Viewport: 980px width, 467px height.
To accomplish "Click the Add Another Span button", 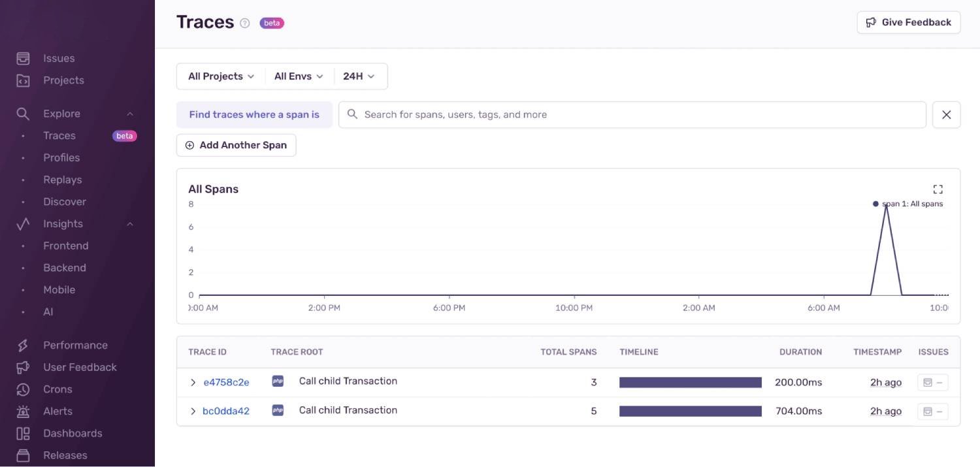I will tap(236, 144).
